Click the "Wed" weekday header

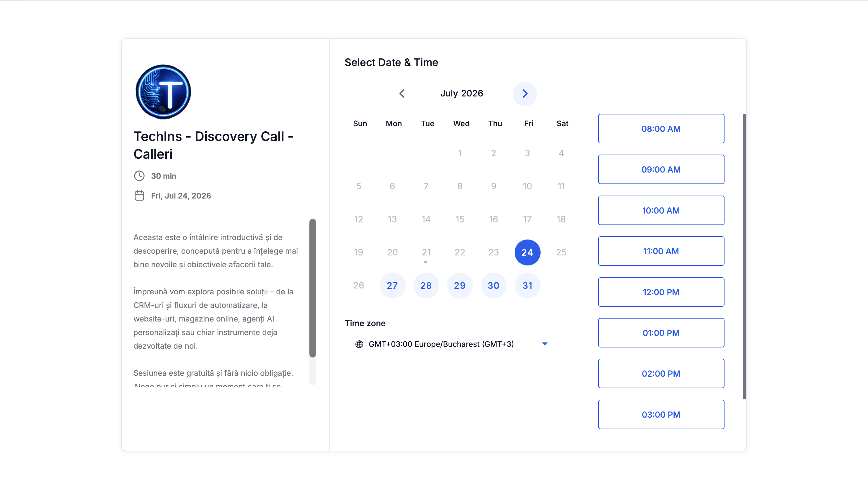click(461, 124)
